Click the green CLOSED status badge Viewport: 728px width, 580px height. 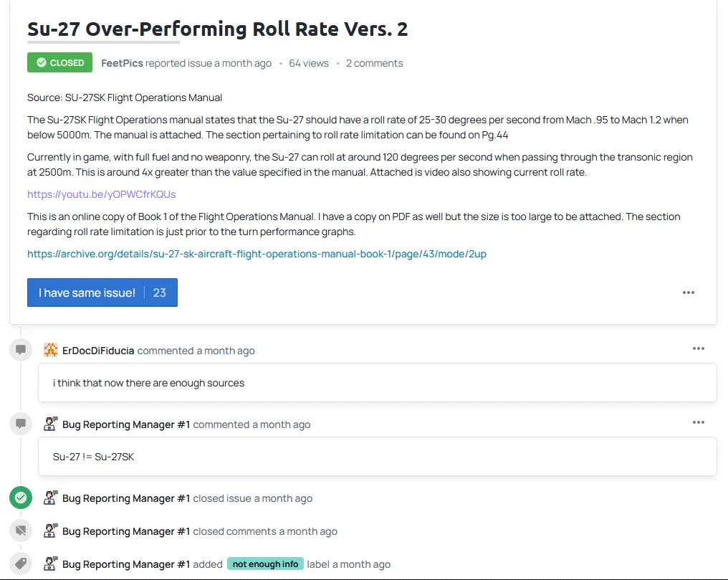[x=60, y=63]
